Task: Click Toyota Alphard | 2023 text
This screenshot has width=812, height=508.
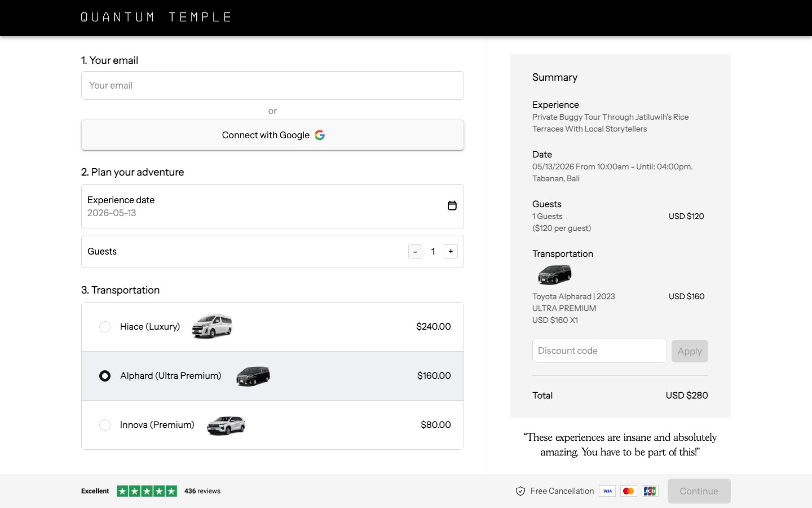Action: click(573, 296)
